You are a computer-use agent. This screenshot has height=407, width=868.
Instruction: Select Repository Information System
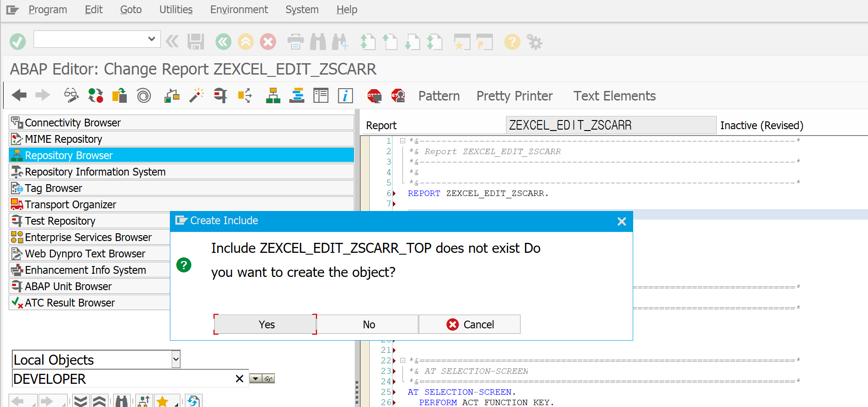pos(181,171)
